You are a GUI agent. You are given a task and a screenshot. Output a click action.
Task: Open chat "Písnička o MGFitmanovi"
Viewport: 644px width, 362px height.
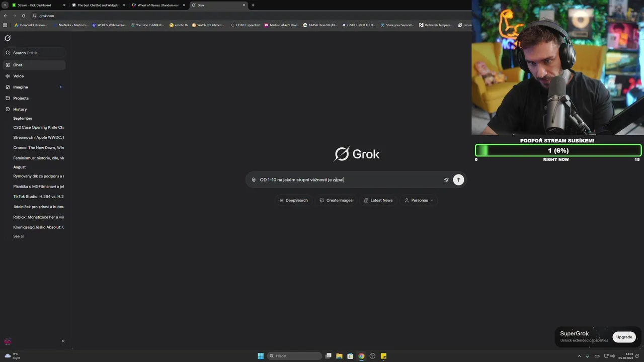[x=38, y=187]
